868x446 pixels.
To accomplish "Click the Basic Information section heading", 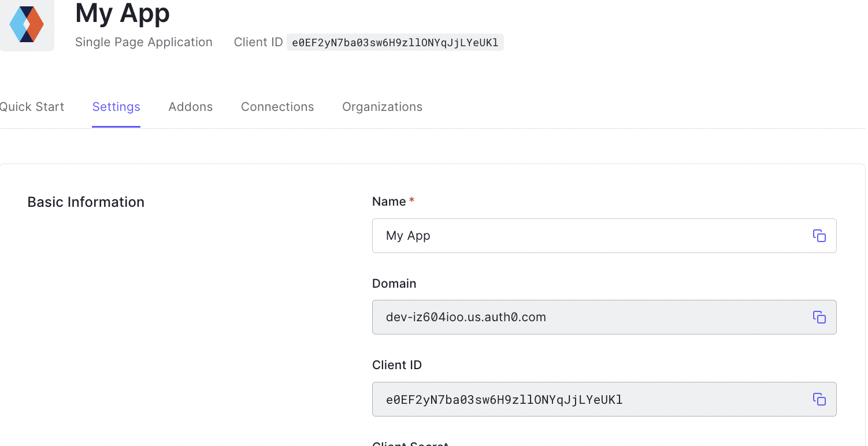I will (x=86, y=202).
